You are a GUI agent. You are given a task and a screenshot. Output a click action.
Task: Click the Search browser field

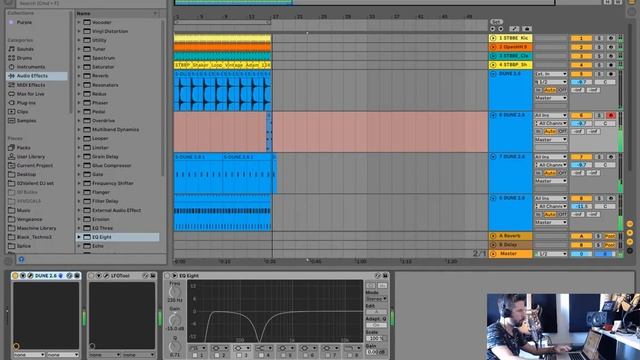(x=90, y=3)
